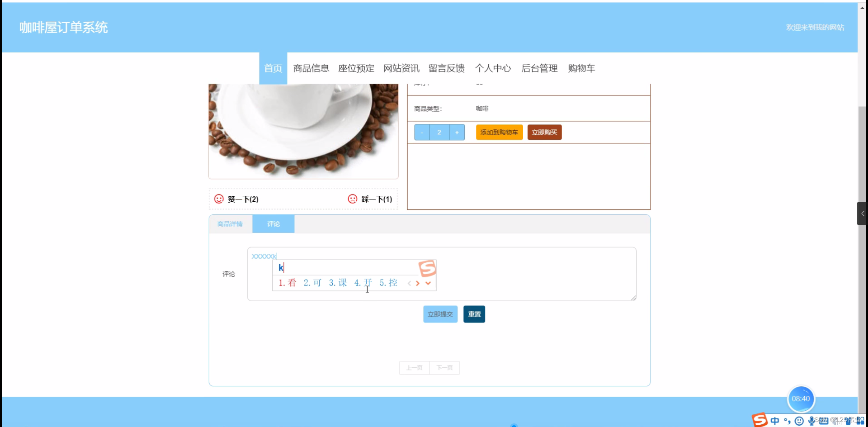The image size is (868, 427).
Task: Submit the comment with 立即提交
Action: coord(440,314)
